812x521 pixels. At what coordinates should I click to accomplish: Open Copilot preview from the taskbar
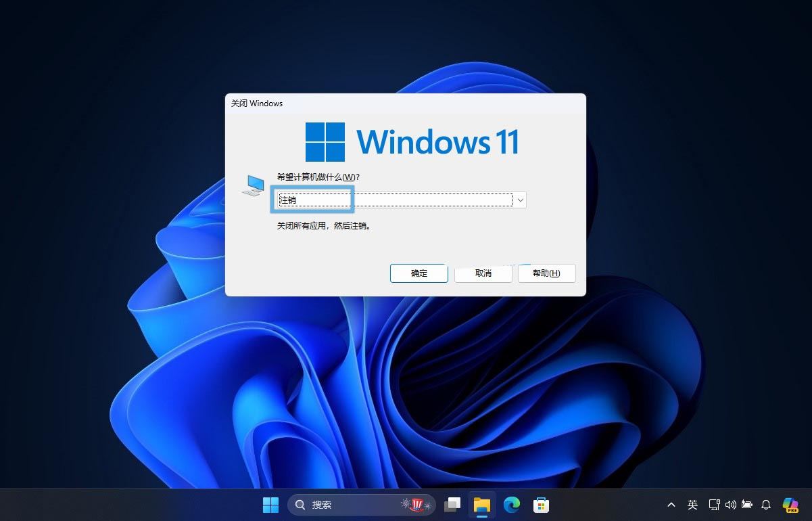(790, 505)
